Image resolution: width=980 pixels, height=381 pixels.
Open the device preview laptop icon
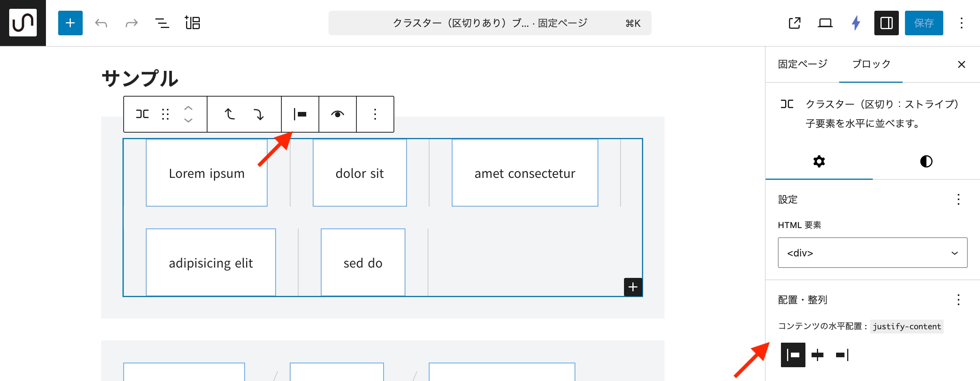(x=825, y=23)
